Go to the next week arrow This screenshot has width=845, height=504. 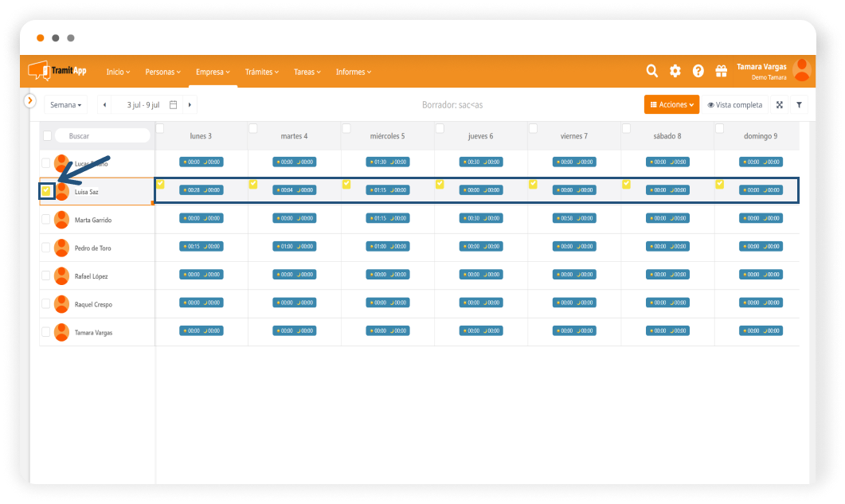[x=189, y=104]
